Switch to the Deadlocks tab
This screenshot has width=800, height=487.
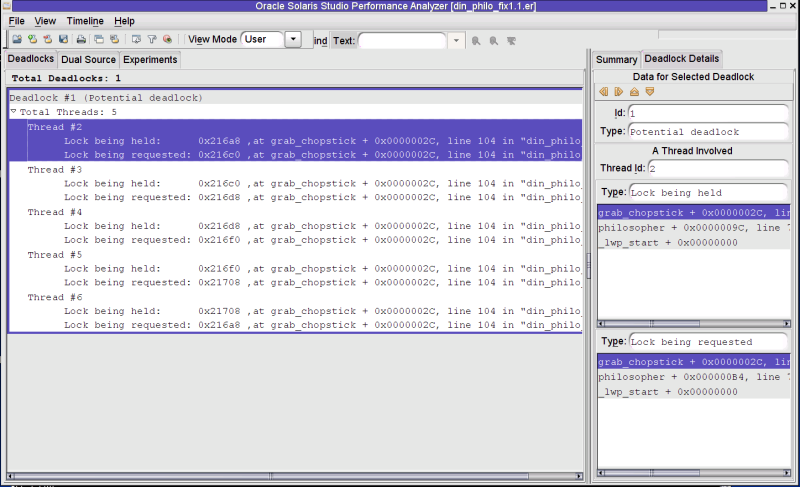pos(31,59)
